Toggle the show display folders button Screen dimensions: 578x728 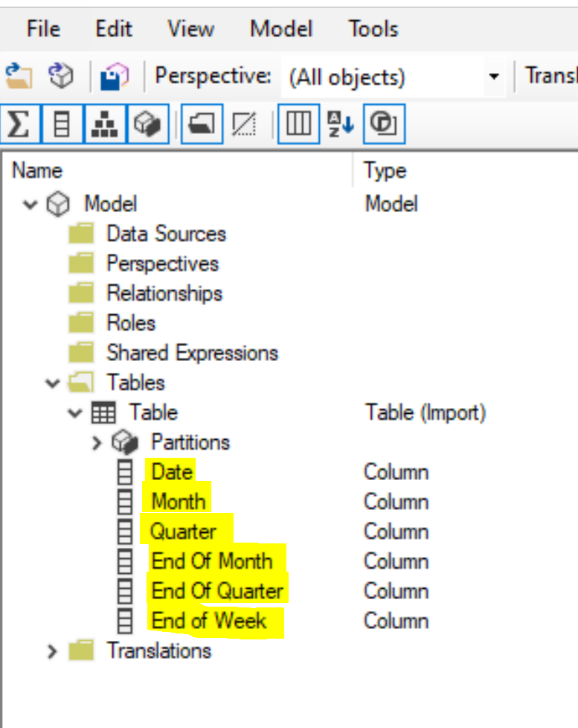[202, 124]
